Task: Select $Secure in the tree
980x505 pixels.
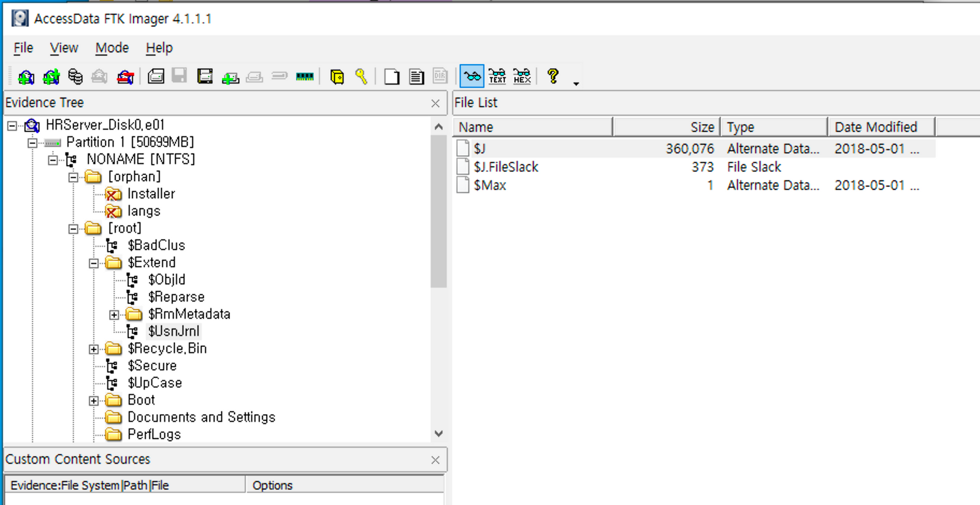Action: 152,366
